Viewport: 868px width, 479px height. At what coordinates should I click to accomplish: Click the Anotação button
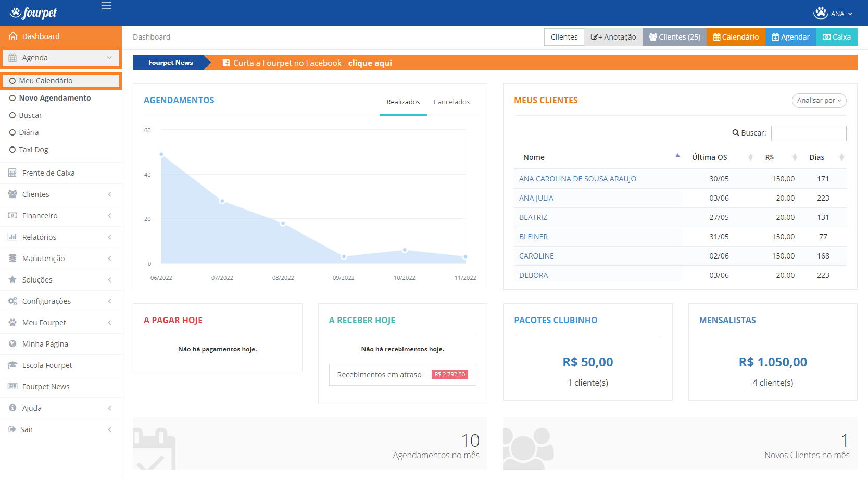click(x=613, y=37)
